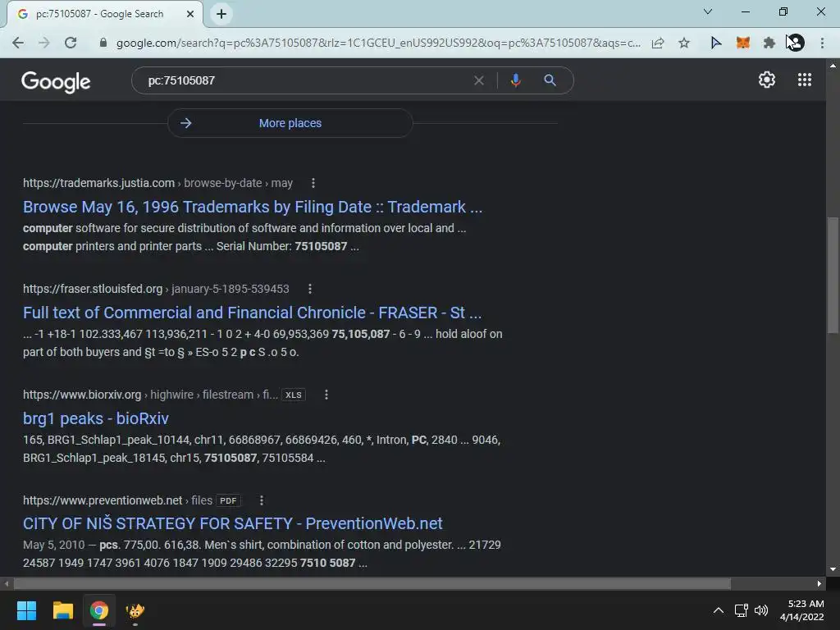Open the brg1 peaks - bioRxiv link
Image resolution: width=840 pixels, height=630 pixels.
(x=95, y=418)
